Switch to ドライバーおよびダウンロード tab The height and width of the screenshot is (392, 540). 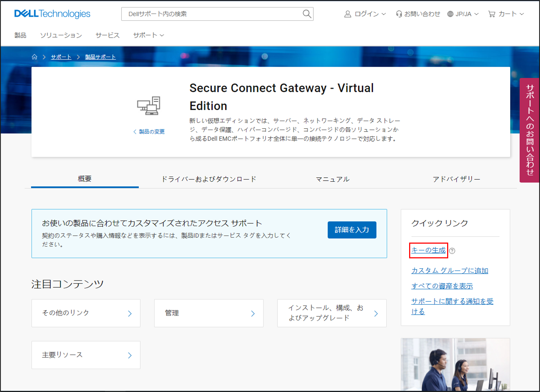click(x=209, y=179)
